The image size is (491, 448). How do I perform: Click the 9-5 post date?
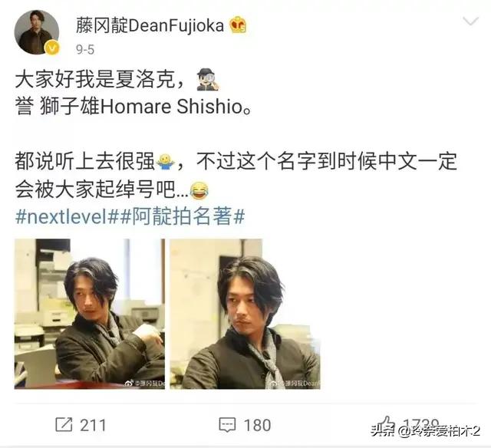[85, 49]
